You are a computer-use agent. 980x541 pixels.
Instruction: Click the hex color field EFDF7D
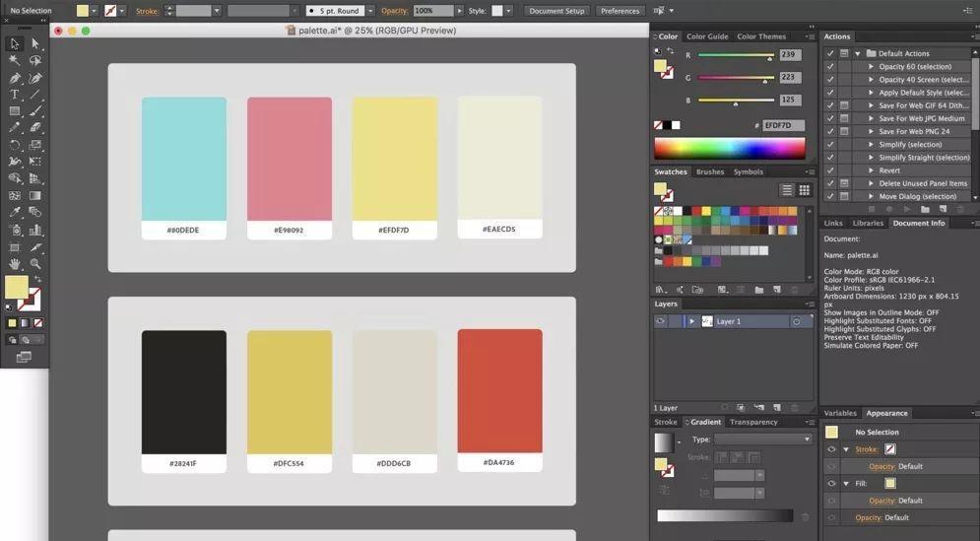coord(783,125)
